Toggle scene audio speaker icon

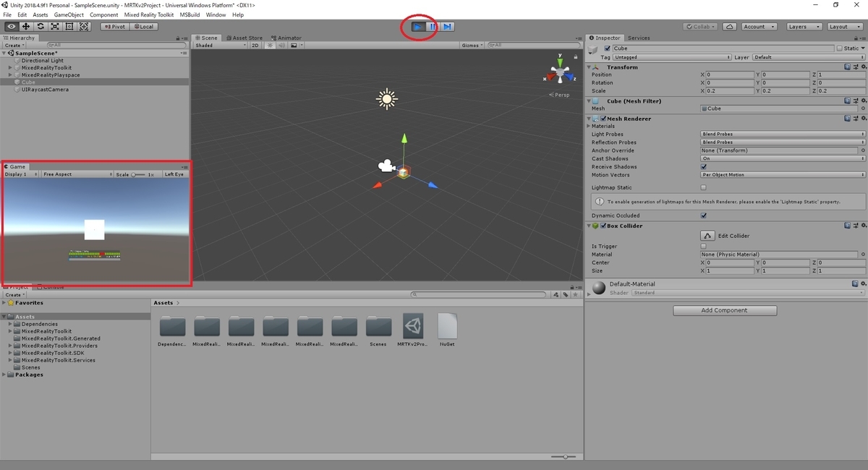tap(282, 45)
